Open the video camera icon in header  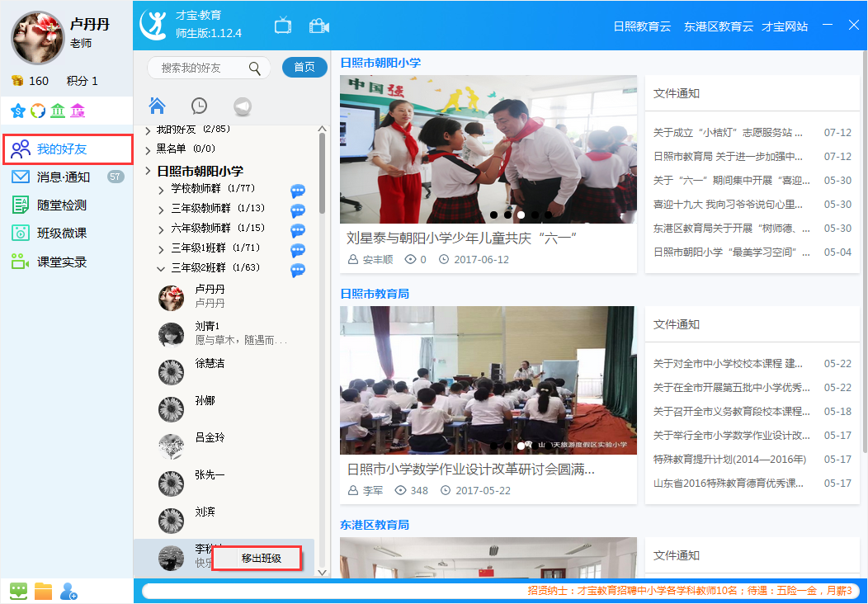point(318,26)
